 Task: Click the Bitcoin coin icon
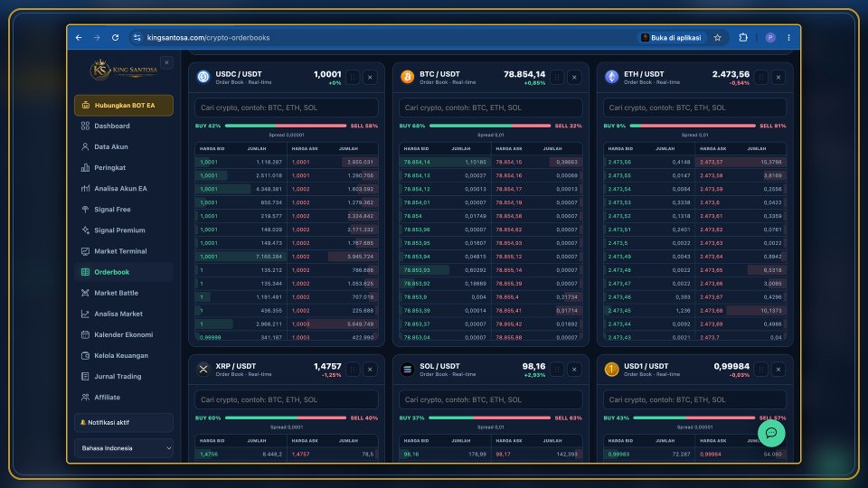pos(408,77)
